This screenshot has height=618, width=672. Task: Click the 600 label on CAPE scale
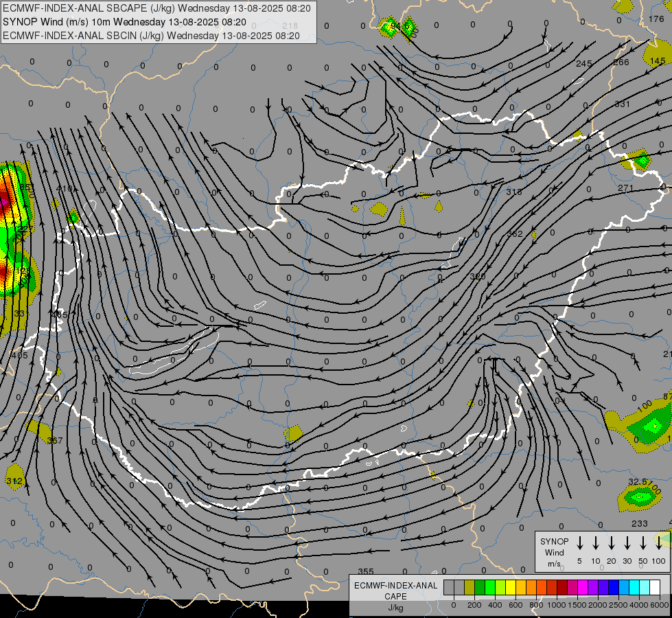coord(515,605)
